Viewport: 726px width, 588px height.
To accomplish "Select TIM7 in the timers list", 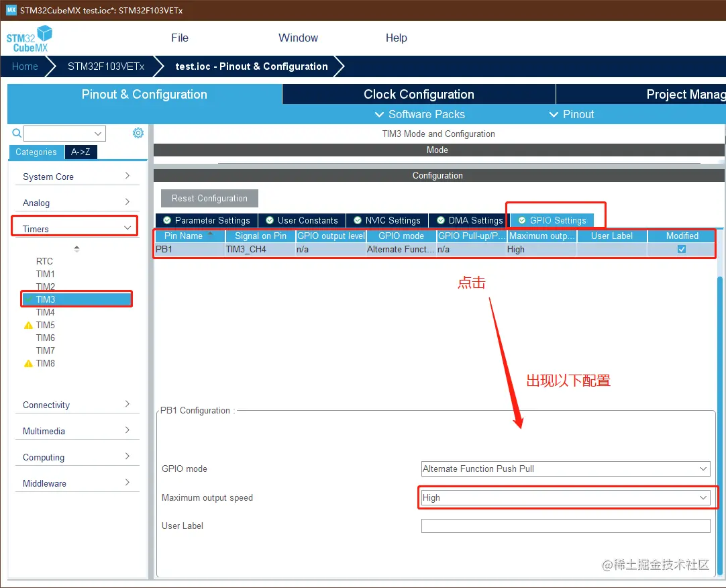I will [46, 351].
